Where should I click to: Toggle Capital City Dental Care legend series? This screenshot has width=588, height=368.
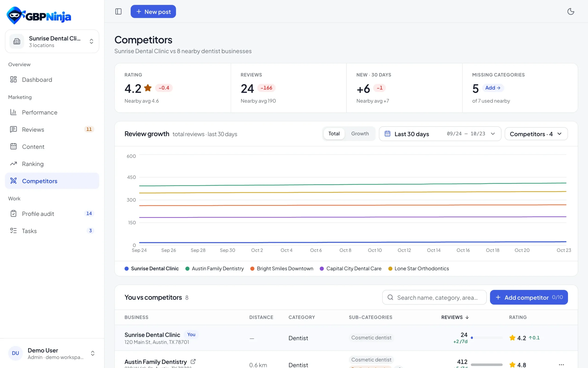(351, 268)
